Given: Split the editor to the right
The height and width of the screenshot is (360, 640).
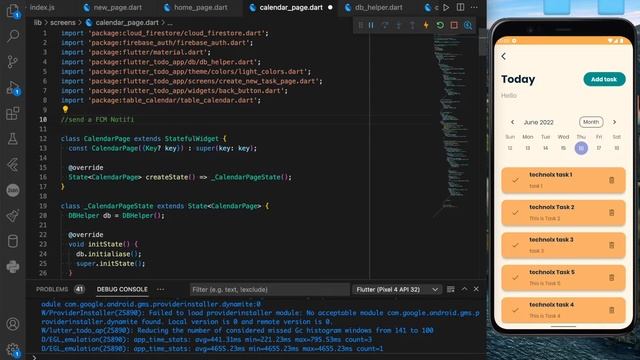Looking at the screenshot, I should (460, 7).
